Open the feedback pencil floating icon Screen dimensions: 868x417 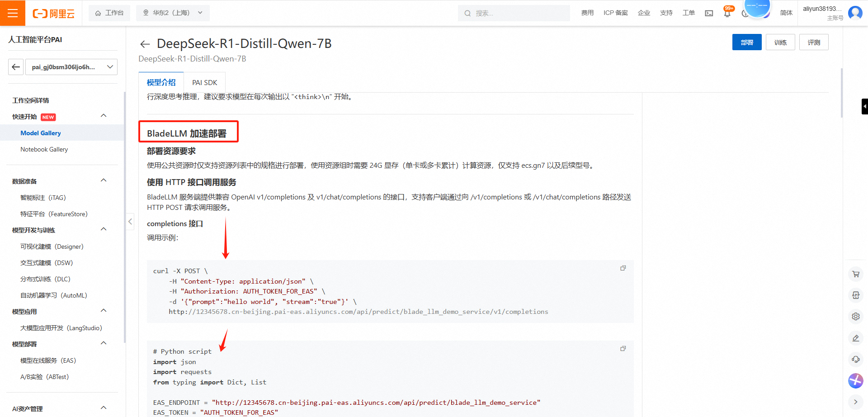(x=856, y=338)
